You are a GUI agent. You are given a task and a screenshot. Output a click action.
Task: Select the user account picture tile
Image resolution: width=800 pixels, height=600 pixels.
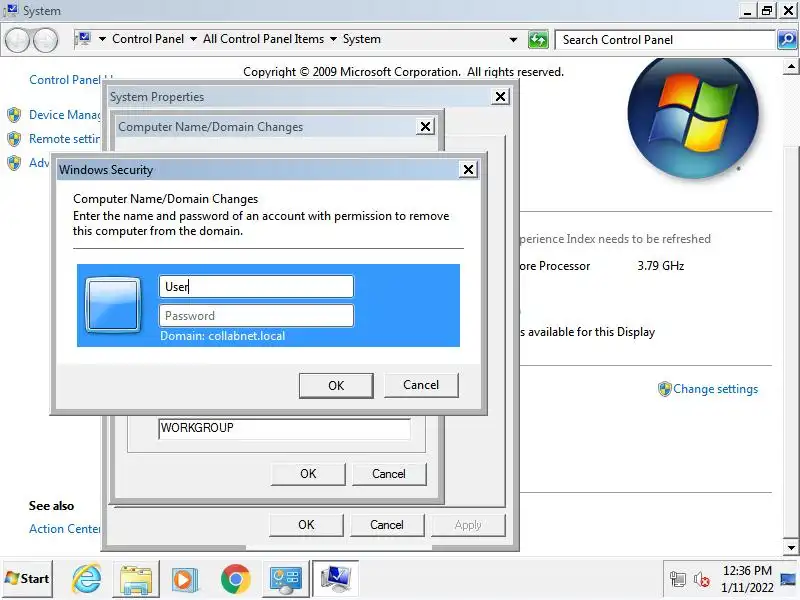pyautogui.click(x=113, y=305)
